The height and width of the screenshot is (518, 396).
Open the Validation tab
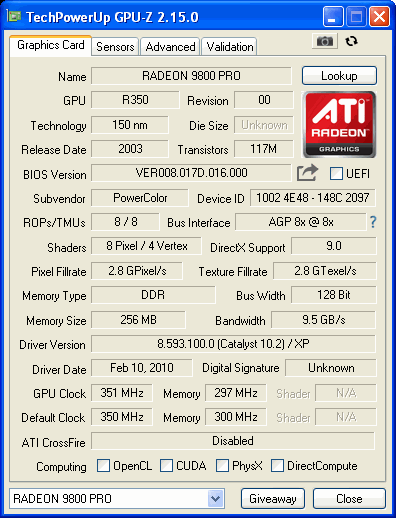click(230, 47)
